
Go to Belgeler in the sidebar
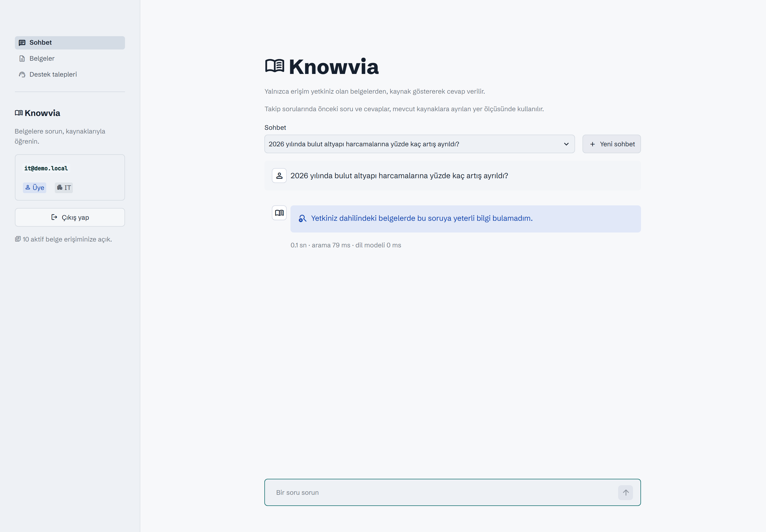70,59
